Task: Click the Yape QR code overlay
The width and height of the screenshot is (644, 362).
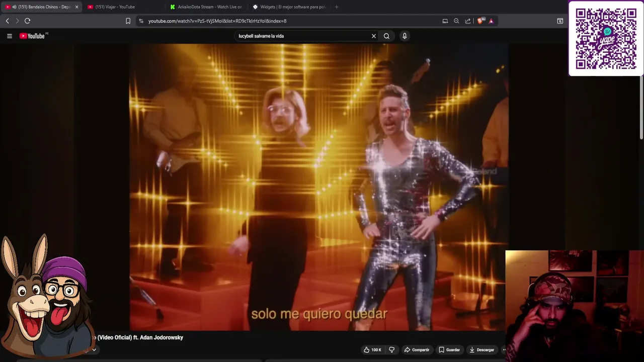Action: click(606, 39)
